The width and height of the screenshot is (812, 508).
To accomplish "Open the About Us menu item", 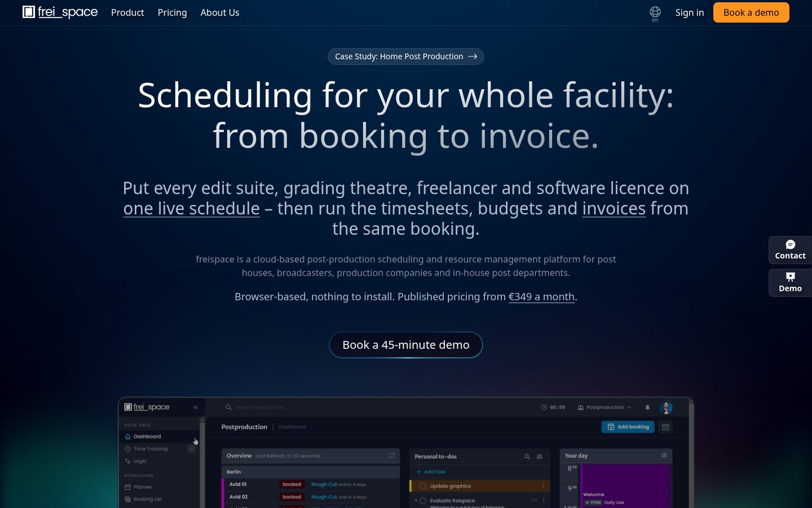I will pyautogui.click(x=220, y=12).
